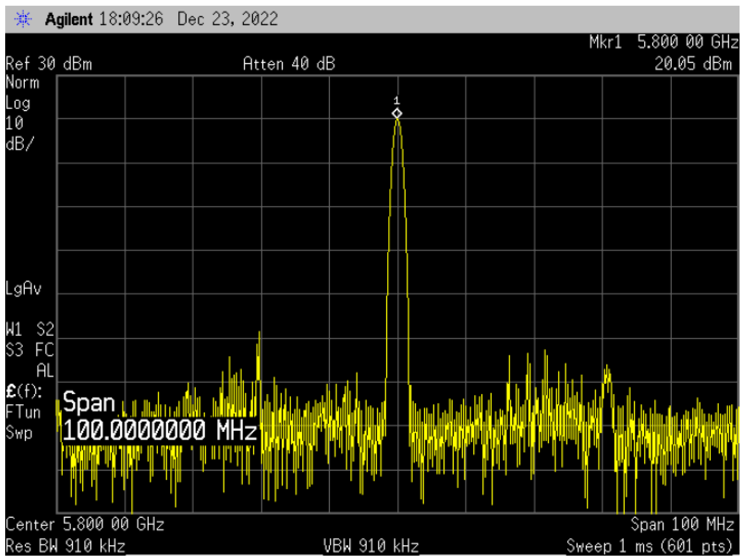Image resolution: width=745 pixels, height=560 pixels.
Task: Click the 'Atten 40 dB' attenuation readout
Action: coord(289,63)
